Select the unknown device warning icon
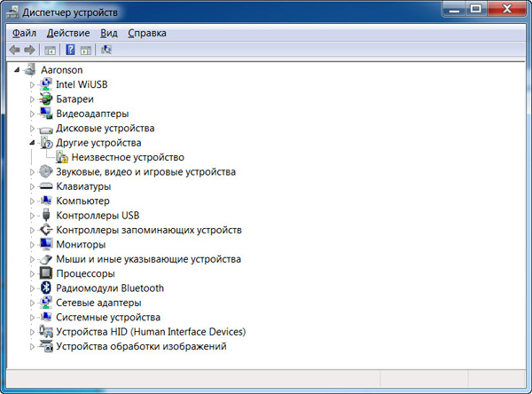The width and height of the screenshot is (532, 394). [x=62, y=157]
